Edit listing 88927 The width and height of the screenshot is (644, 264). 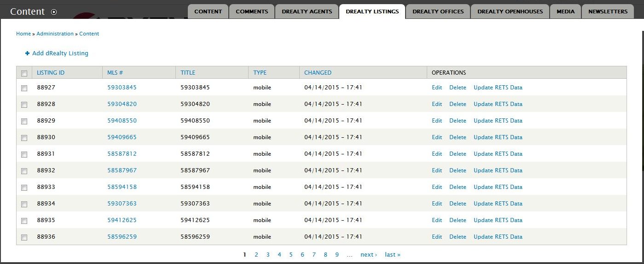coord(437,88)
